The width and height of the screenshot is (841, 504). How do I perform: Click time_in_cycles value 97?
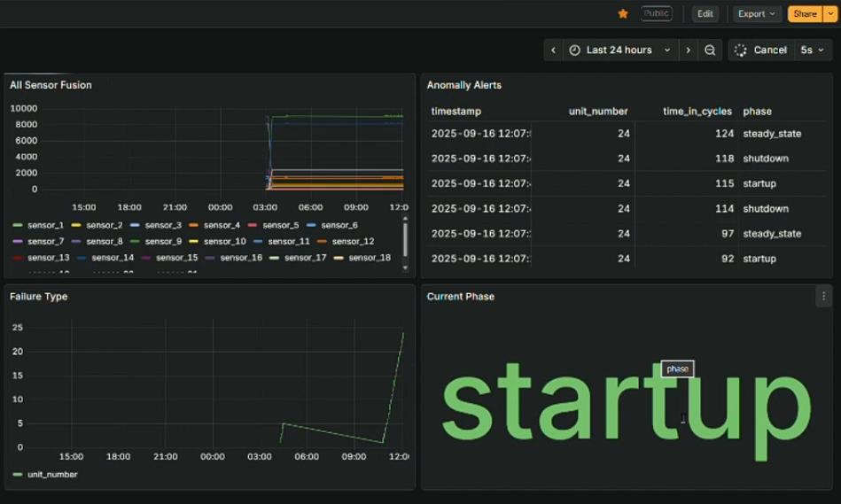(728, 234)
